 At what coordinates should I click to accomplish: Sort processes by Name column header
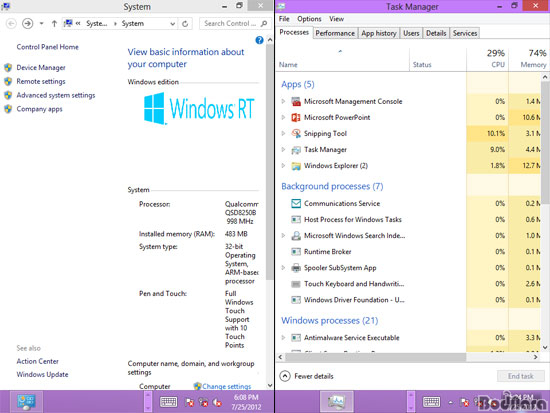343,59
